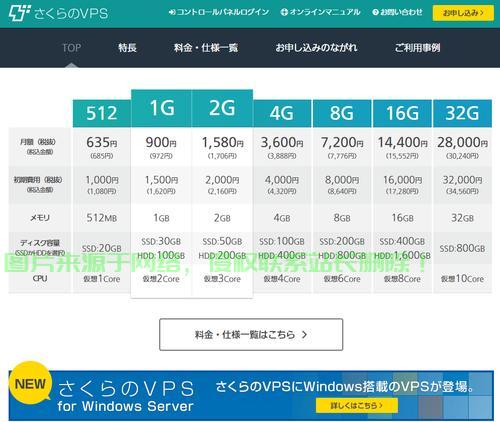Open お申し込みのながれ navigation item
Image resolution: width=500 pixels, height=422 pixels.
pos(316,48)
